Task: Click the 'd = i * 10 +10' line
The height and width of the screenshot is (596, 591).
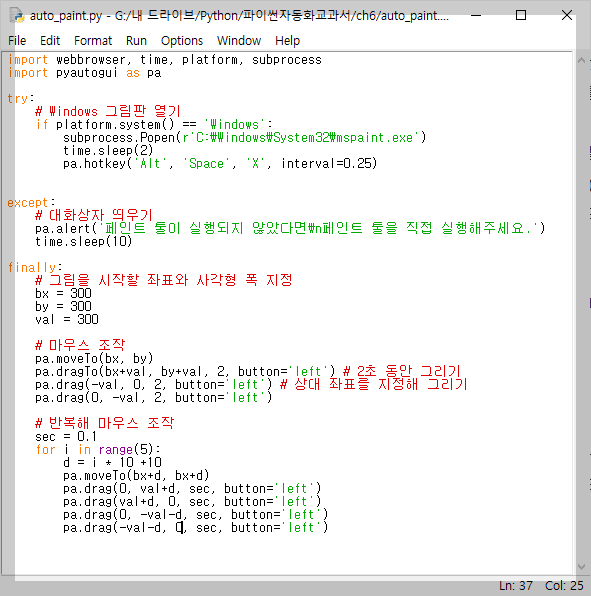Action: point(112,462)
